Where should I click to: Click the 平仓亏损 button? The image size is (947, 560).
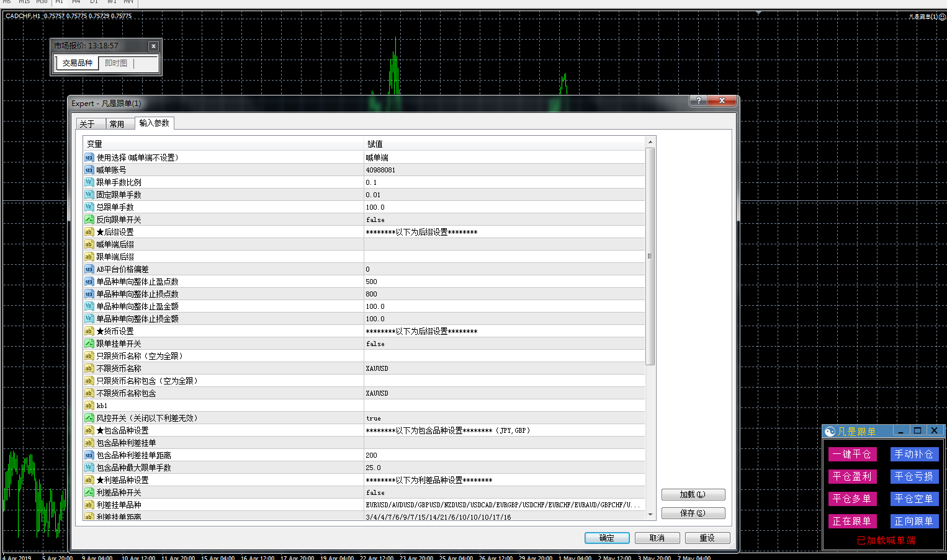point(914,477)
